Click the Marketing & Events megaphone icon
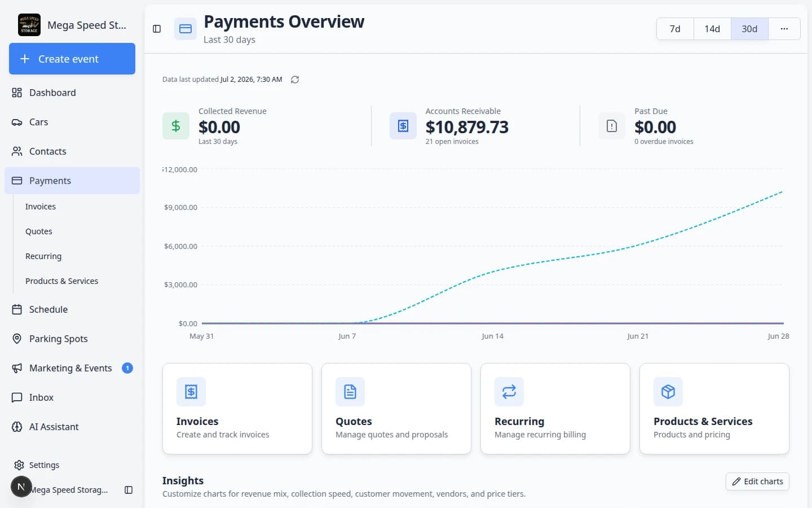The image size is (812, 508). pyautogui.click(x=17, y=368)
